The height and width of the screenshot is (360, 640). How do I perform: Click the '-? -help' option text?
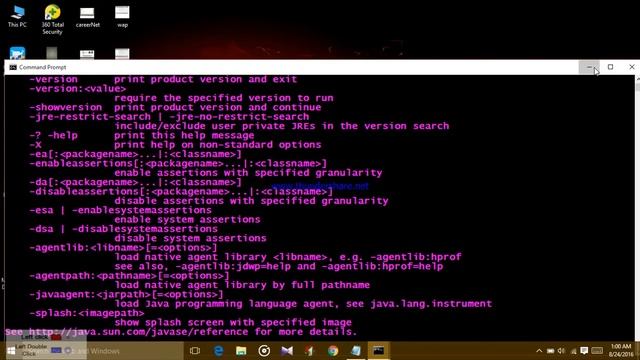[x=53, y=136]
